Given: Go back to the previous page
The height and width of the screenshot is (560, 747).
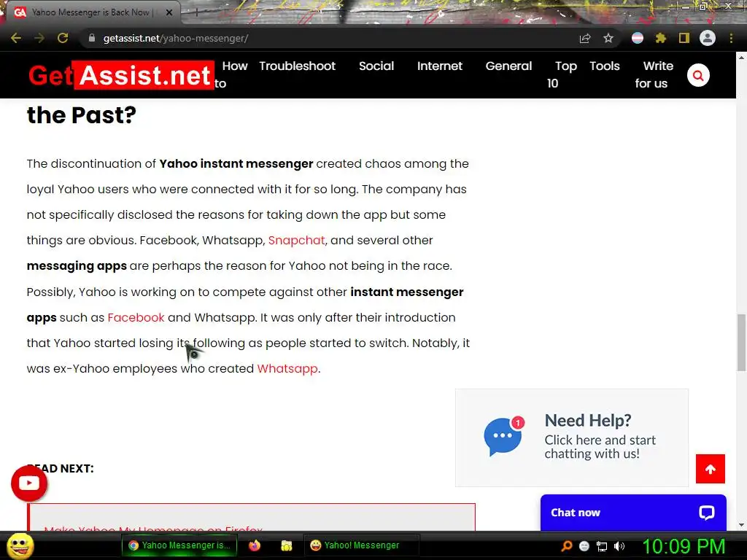Looking at the screenshot, I should coord(16,38).
